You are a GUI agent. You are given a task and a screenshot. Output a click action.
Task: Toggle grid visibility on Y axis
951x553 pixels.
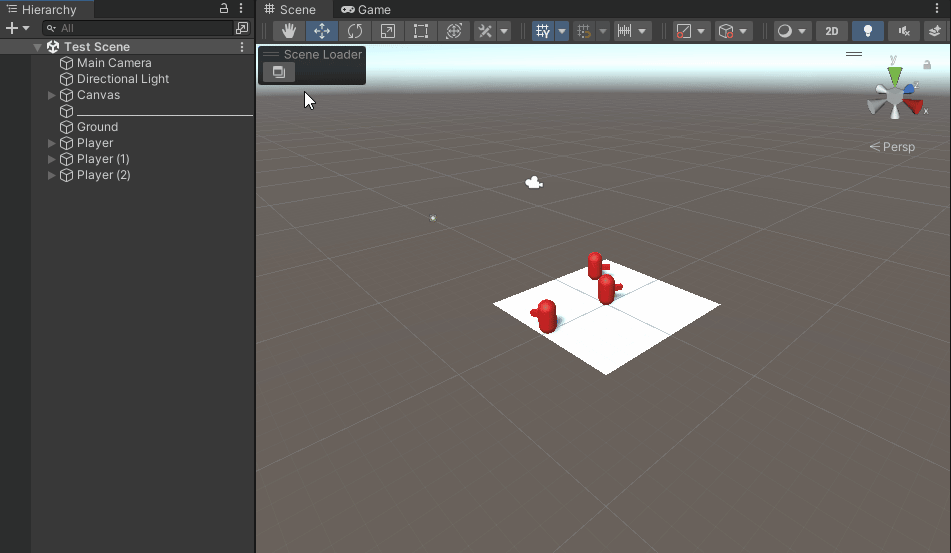coord(543,31)
